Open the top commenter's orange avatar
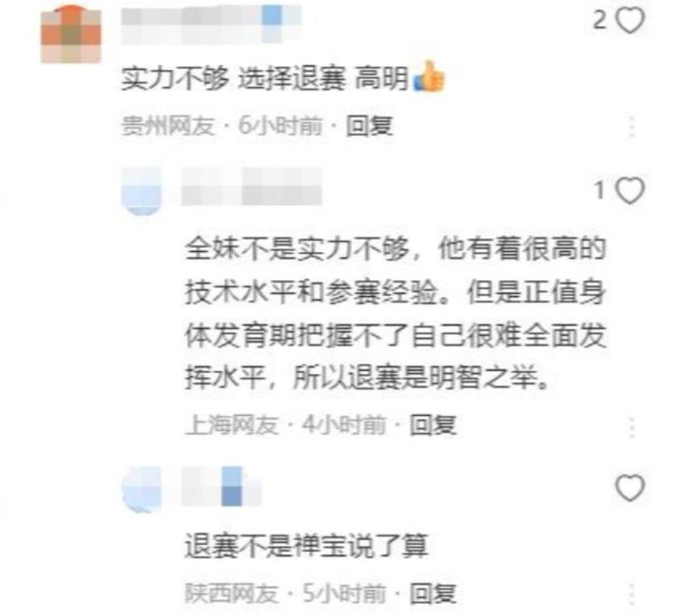685x616 pixels. [x=71, y=35]
